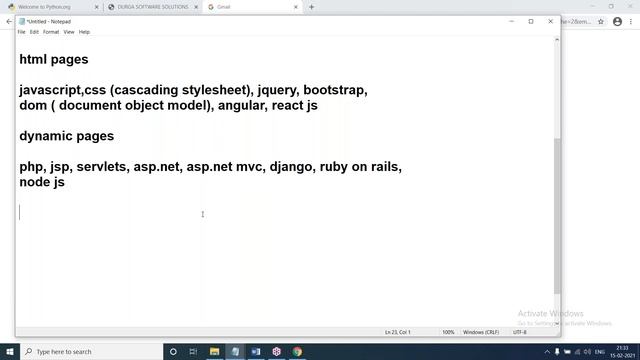Open the network tray icon

tap(578, 351)
